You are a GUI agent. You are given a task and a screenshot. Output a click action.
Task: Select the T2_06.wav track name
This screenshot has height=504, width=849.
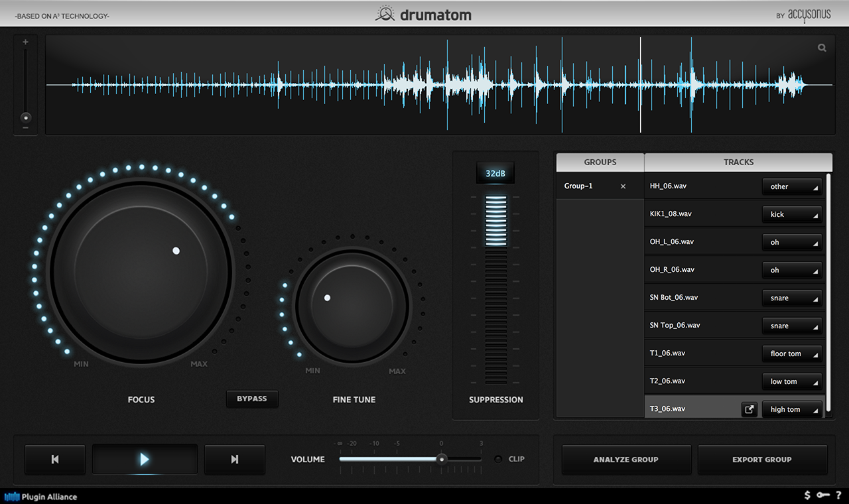667,381
